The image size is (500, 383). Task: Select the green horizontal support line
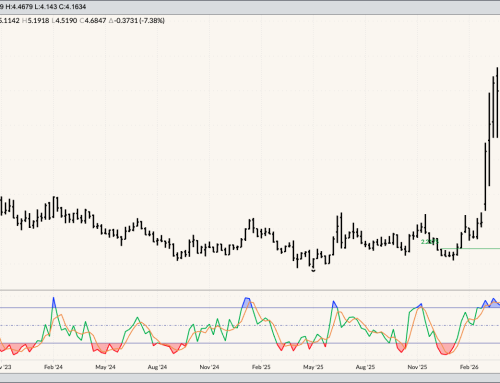click(470, 248)
